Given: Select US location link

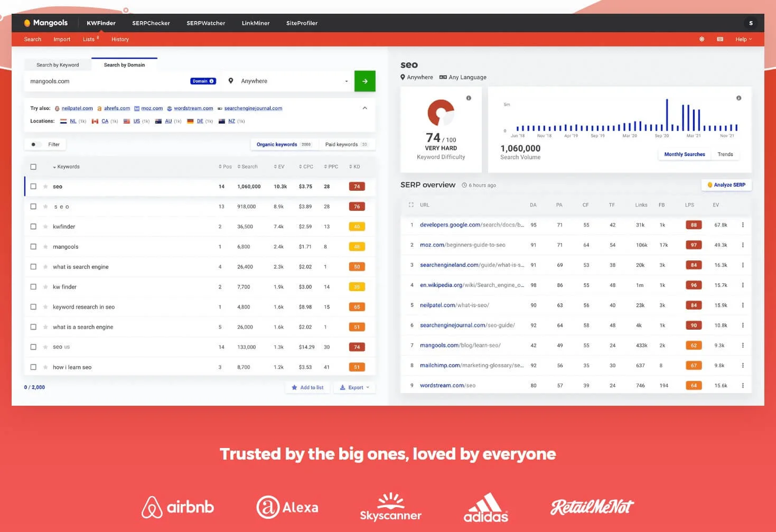Looking at the screenshot, I should click(136, 121).
